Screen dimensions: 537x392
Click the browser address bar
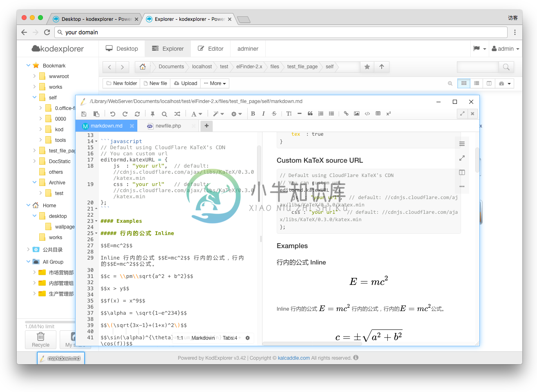point(281,32)
